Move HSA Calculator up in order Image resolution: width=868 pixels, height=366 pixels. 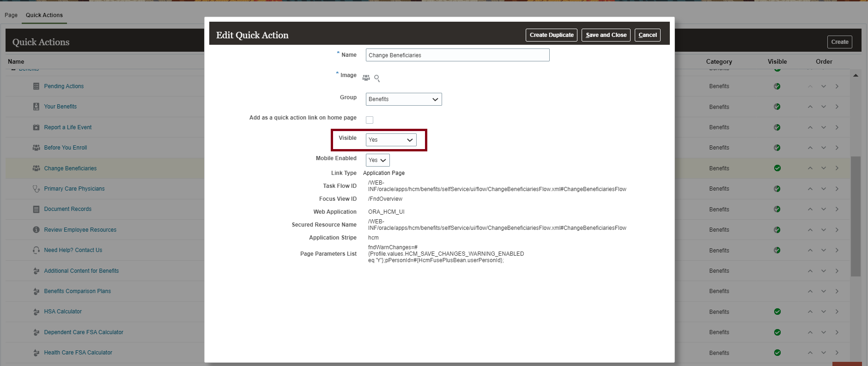click(x=810, y=312)
